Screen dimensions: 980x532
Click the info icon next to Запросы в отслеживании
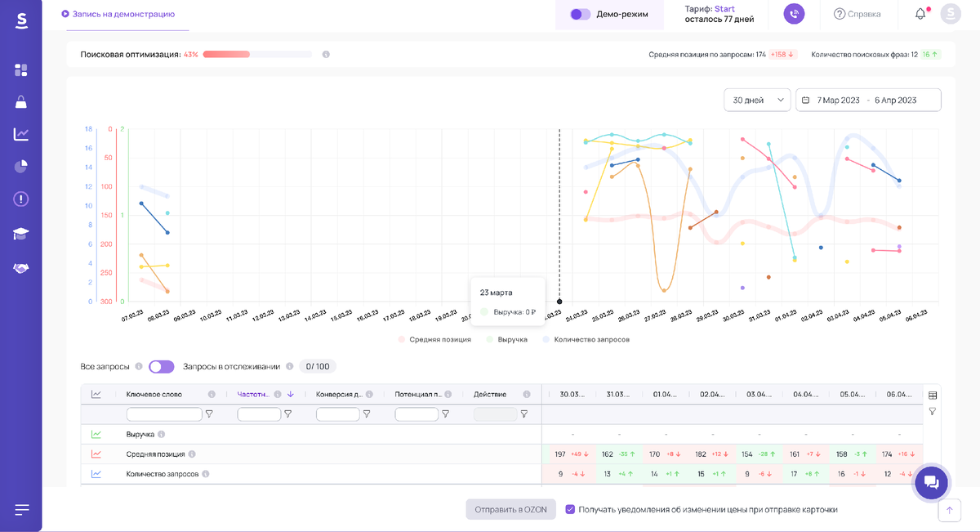point(289,367)
